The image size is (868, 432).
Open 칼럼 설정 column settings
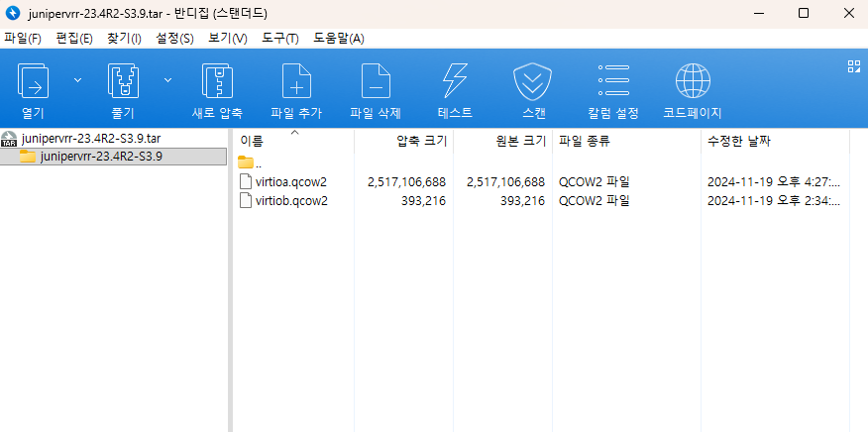(x=613, y=91)
